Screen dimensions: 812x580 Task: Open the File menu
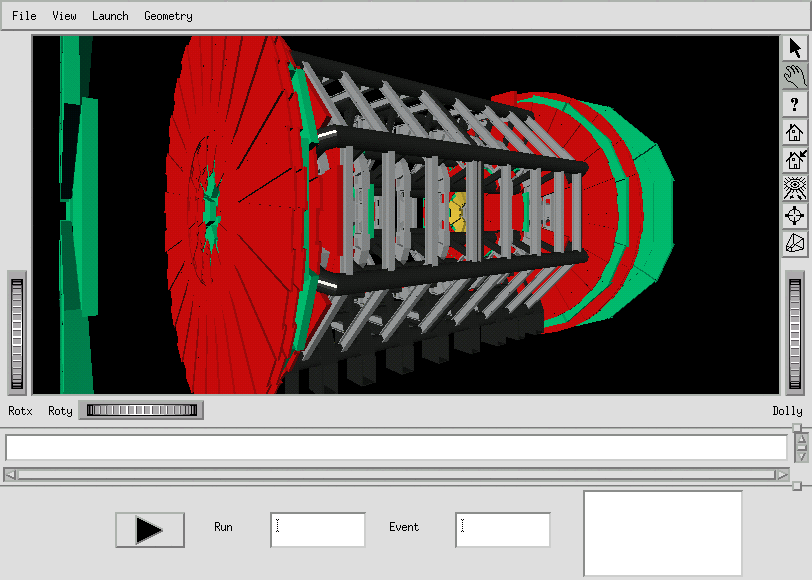pyautogui.click(x=24, y=16)
